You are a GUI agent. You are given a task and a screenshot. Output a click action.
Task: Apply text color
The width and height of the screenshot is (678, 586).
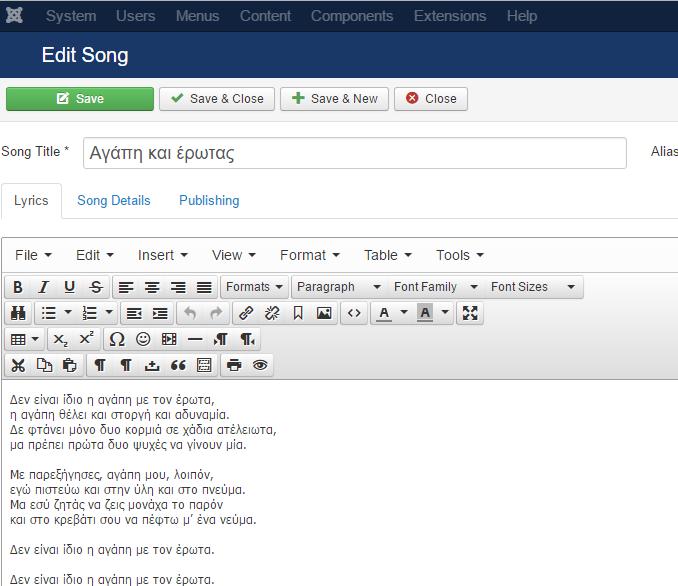(384, 313)
